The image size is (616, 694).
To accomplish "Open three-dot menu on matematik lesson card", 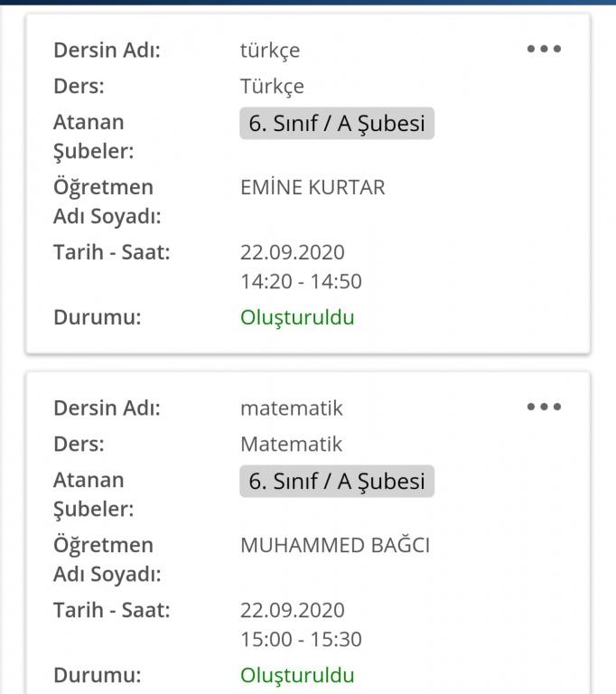I will [x=544, y=407].
